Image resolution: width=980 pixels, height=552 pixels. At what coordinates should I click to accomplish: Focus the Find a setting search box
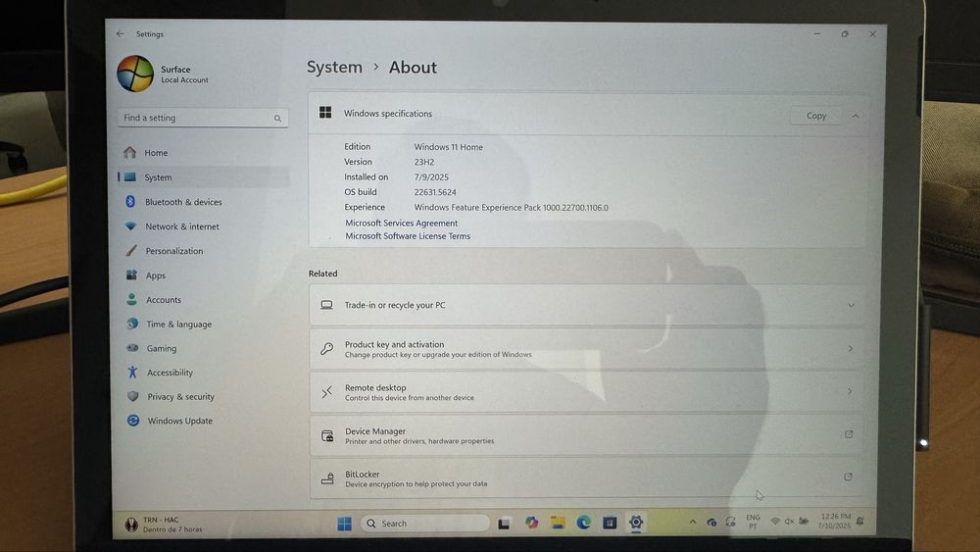coord(203,118)
